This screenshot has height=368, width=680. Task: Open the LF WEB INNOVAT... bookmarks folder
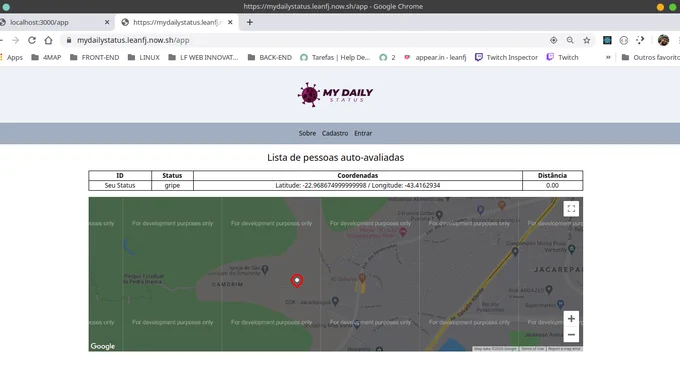click(203, 57)
